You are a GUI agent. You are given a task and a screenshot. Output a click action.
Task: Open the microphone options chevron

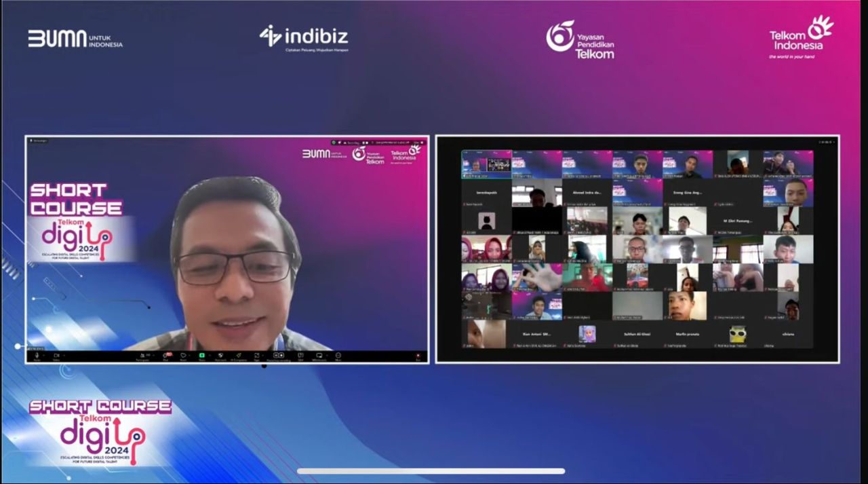click(x=43, y=355)
